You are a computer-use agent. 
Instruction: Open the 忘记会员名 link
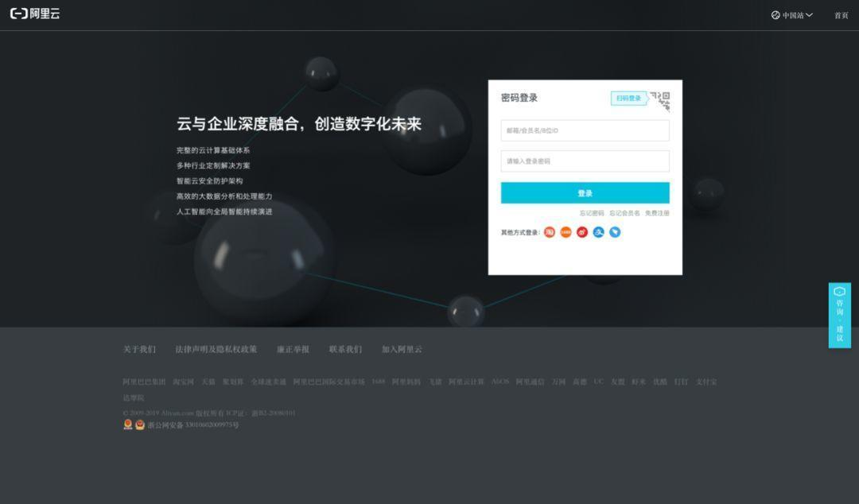tap(624, 213)
